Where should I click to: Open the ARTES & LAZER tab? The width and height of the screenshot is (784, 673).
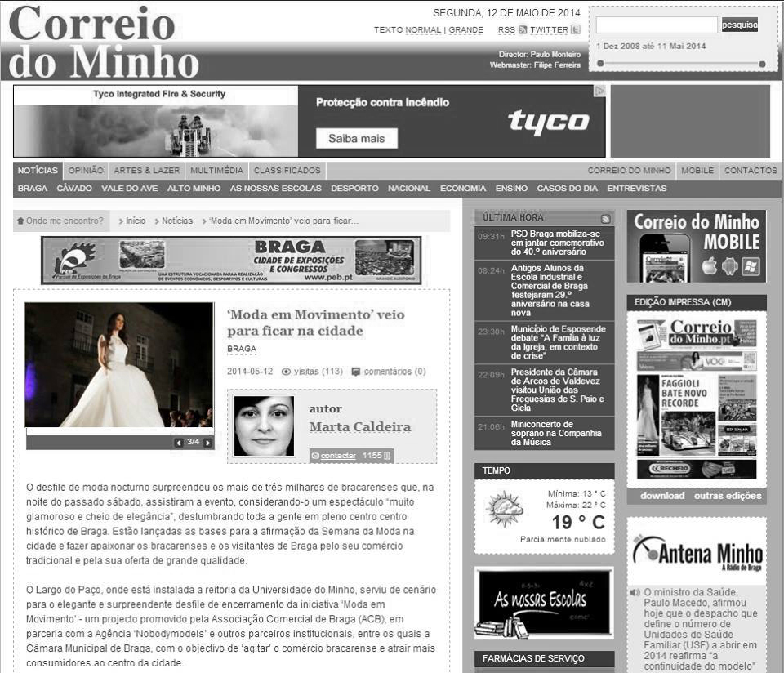point(147,171)
